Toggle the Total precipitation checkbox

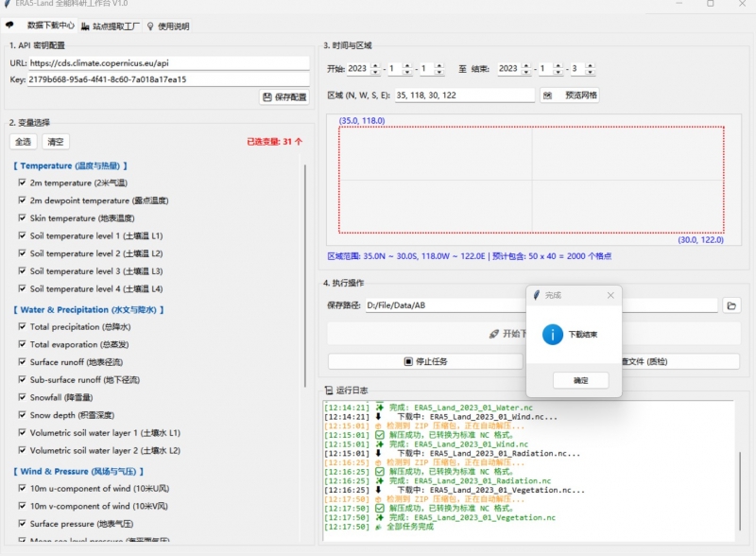point(22,327)
